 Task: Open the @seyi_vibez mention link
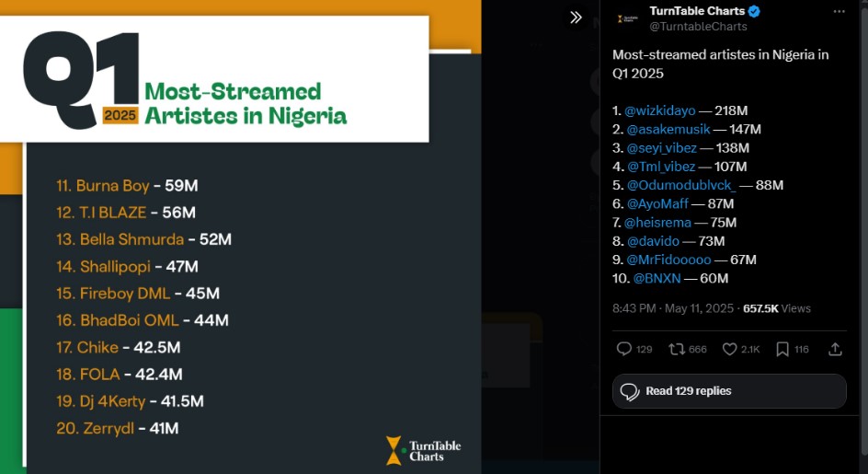(661, 148)
